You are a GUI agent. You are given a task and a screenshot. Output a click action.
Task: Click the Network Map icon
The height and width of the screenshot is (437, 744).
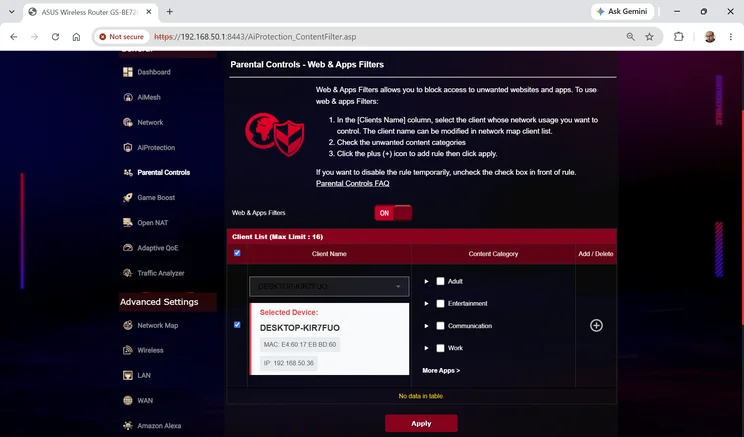point(128,325)
